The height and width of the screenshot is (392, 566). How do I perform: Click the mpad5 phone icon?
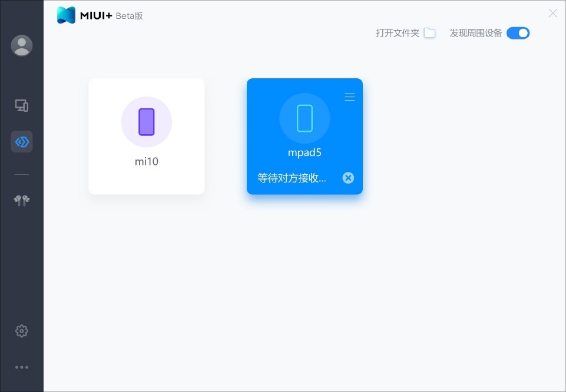tap(304, 118)
